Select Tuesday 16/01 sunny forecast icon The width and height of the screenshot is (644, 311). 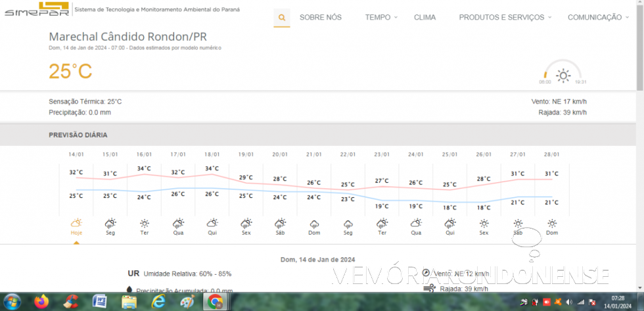coord(144,224)
